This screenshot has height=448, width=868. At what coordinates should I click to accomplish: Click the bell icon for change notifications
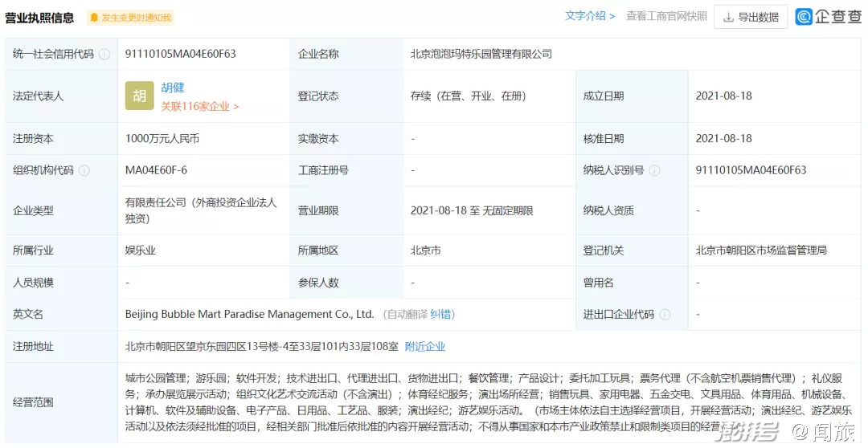point(94,18)
